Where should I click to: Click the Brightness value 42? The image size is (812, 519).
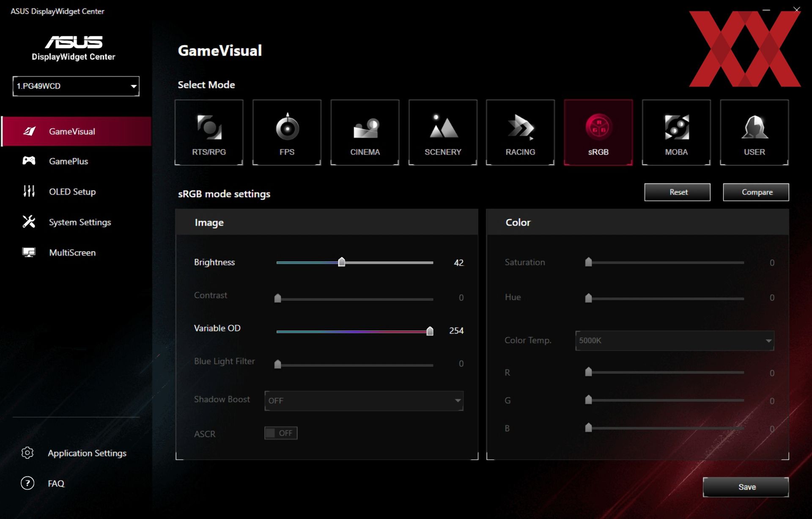[x=458, y=263]
